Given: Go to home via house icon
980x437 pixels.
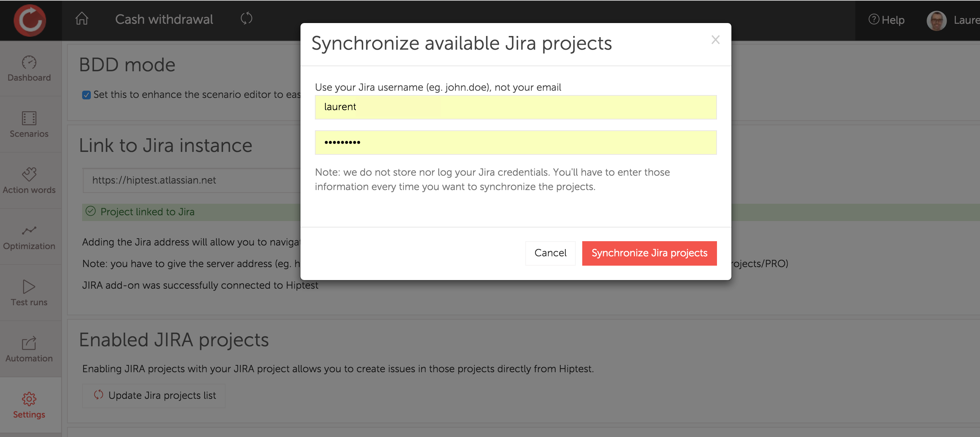Looking at the screenshot, I should pos(82,19).
